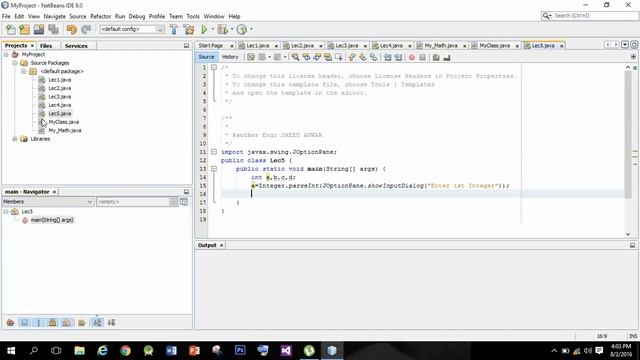The height and width of the screenshot is (360, 640).
Task: Click the Build Project hammer icon
Action: (x=174, y=29)
